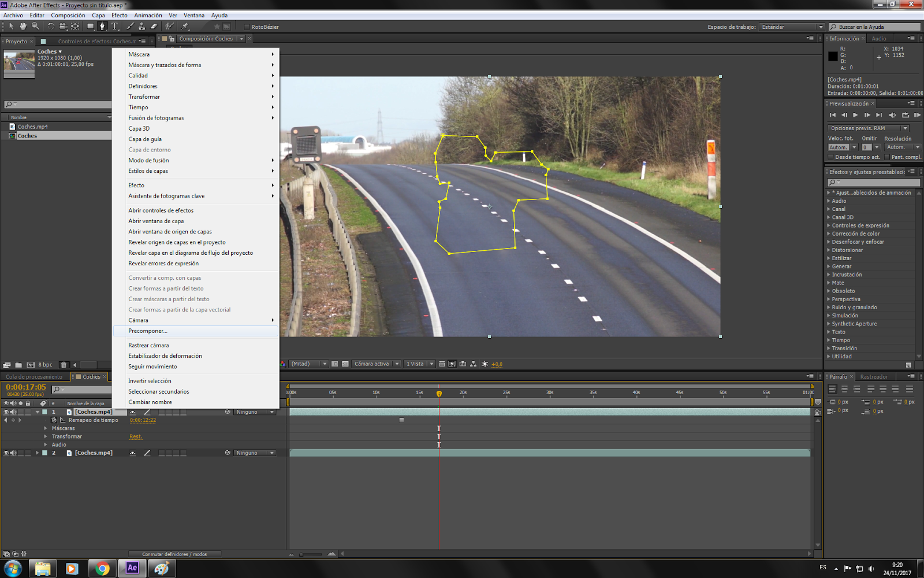The width and height of the screenshot is (924, 578).
Task: Select the Puppet Pin tool
Action: pyautogui.click(x=185, y=27)
